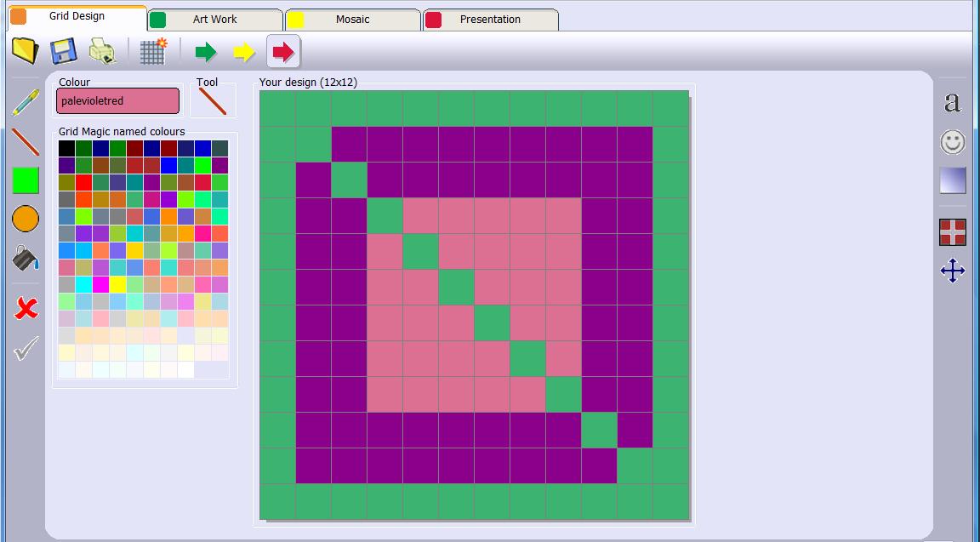Screen dimensions: 980x542
Task: Click the palevioletred Colour field
Action: pyautogui.click(x=117, y=100)
